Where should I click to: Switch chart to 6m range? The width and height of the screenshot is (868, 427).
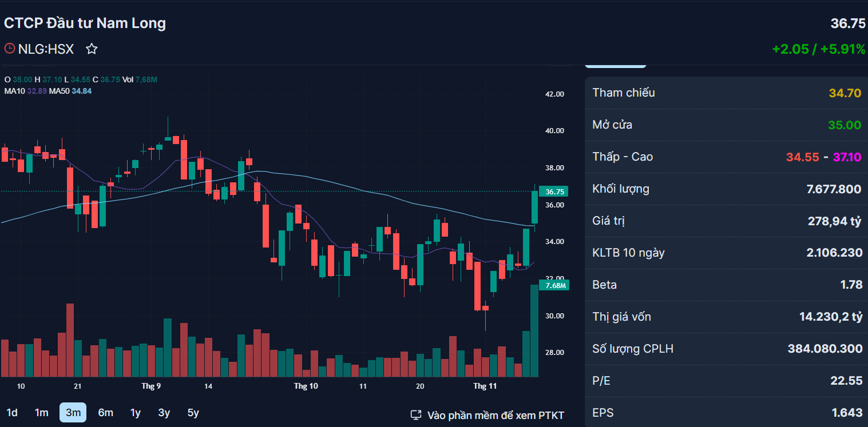point(105,413)
